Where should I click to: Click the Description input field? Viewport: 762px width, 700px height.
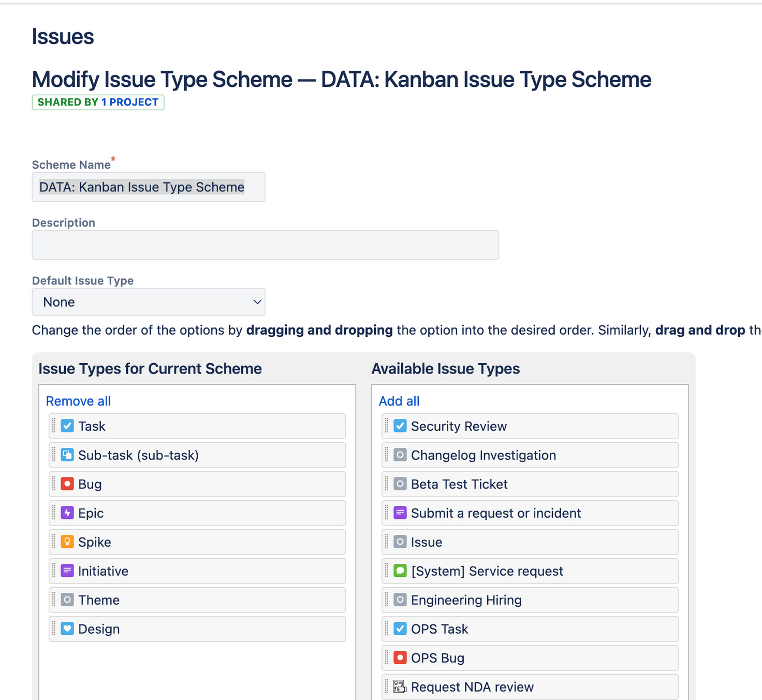(265, 244)
